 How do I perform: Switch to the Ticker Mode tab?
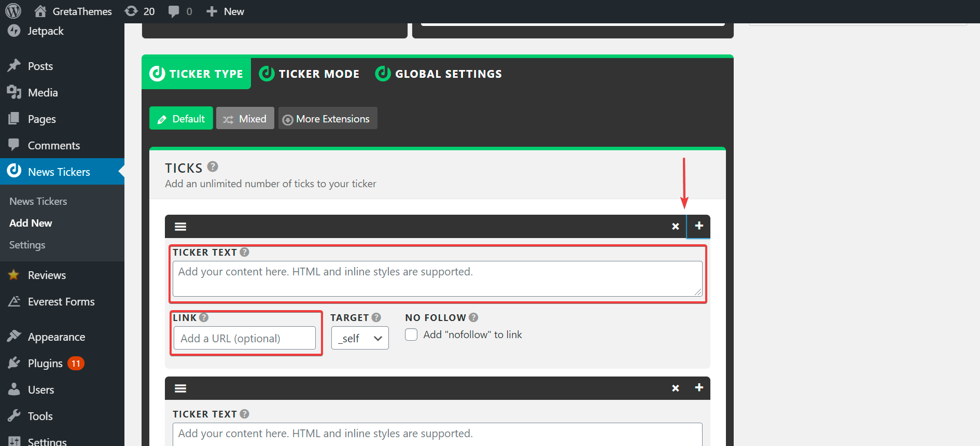[310, 74]
